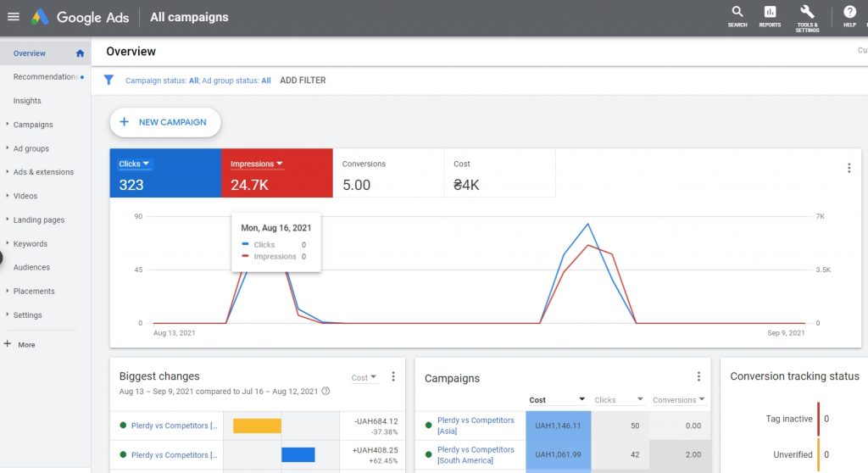868x473 pixels.
Task: Click the filter funnel icon
Action: pyautogui.click(x=108, y=81)
